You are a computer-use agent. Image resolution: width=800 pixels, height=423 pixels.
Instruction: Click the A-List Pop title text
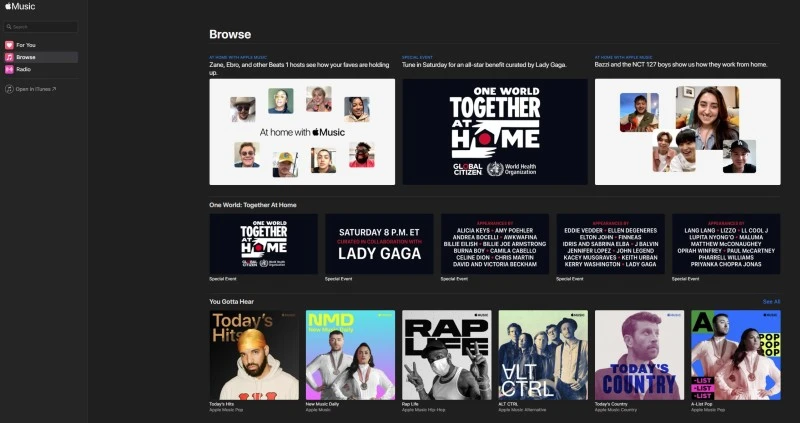(702, 404)
